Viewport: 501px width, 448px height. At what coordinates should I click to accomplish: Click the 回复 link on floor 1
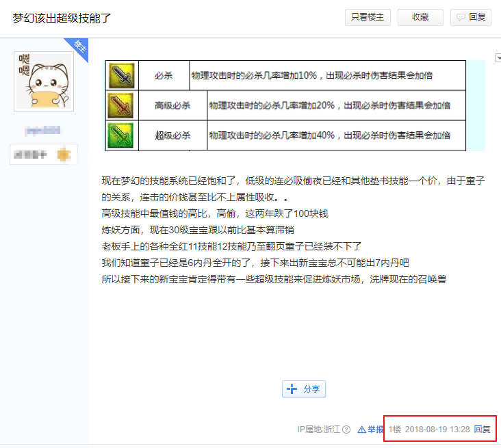483,430
